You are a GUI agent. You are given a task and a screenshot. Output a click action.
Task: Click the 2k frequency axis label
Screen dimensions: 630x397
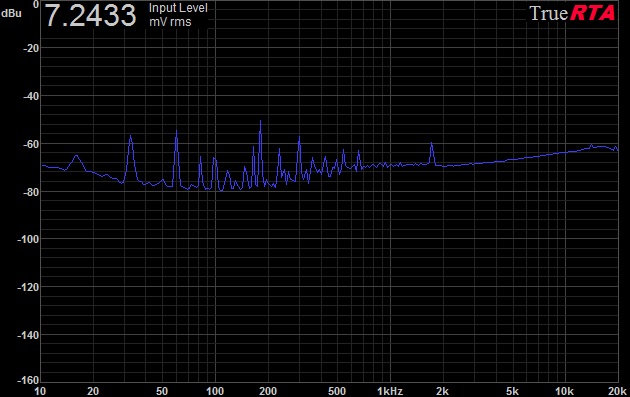tap(442, 391)
